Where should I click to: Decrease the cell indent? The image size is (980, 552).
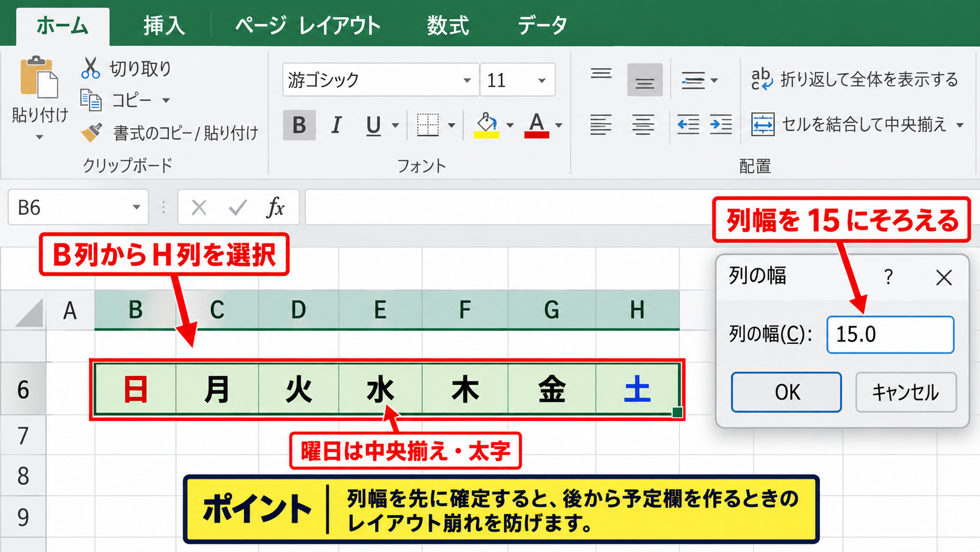pos(688,125)
